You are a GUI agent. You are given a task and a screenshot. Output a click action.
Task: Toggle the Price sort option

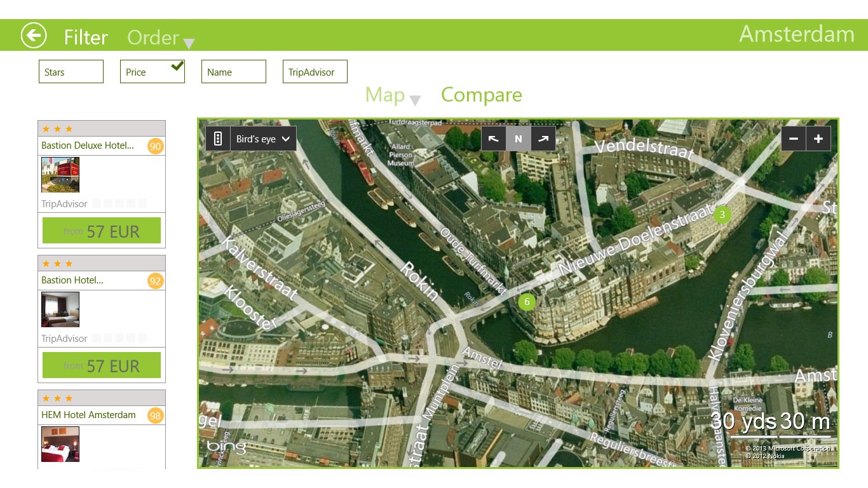point(152,72)
